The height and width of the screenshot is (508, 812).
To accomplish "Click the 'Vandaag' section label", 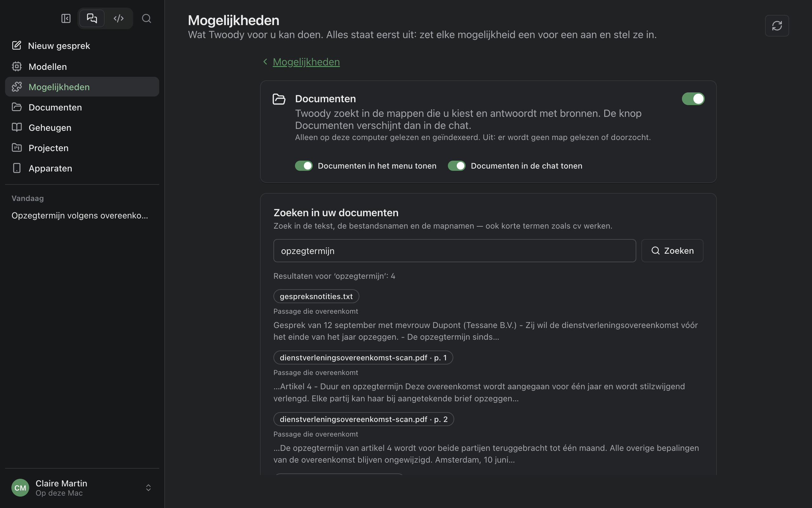I will (28, 198).
